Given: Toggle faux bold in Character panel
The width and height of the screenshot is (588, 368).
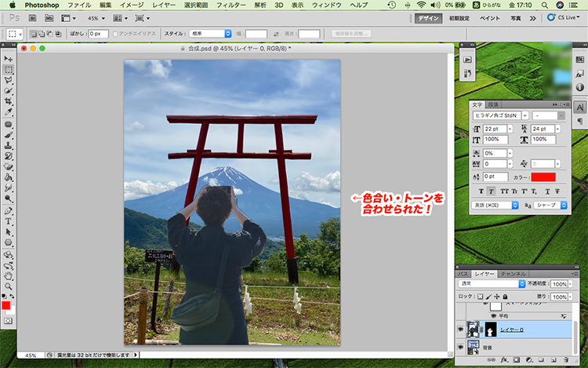Looking at the screenshot, I should point(481,191).
